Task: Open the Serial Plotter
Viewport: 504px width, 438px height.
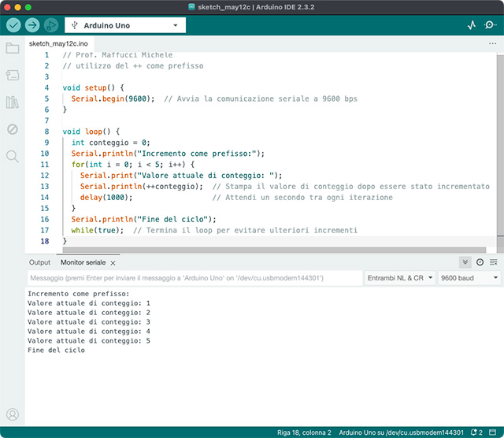Action: click(x=472, y=25)
